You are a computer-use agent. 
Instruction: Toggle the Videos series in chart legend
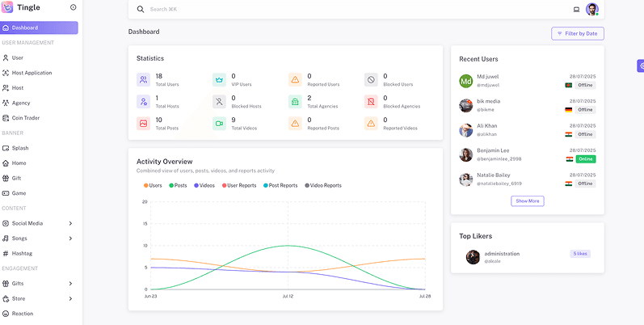coord(204,186)
